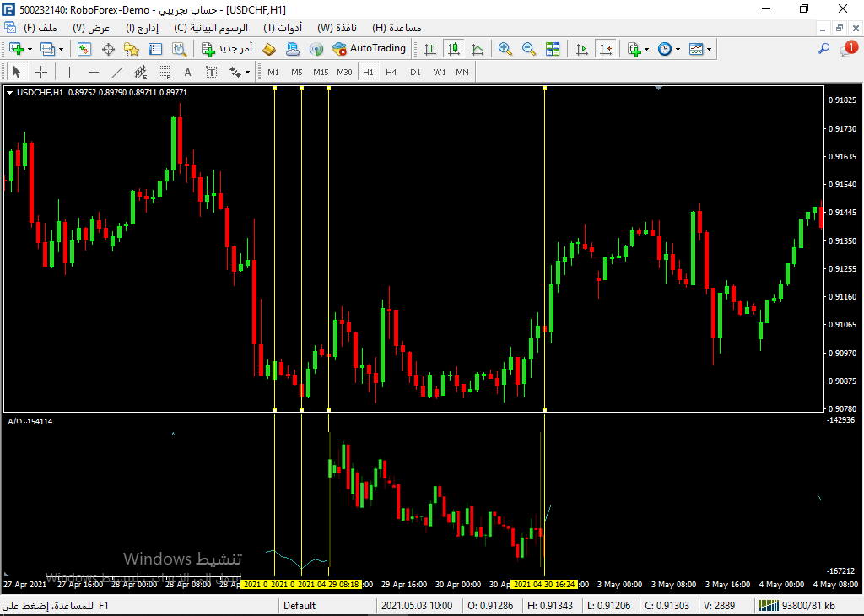Toggle the AutoTrading button
Screen dimensions: 864x616
[x=369, y=49]
